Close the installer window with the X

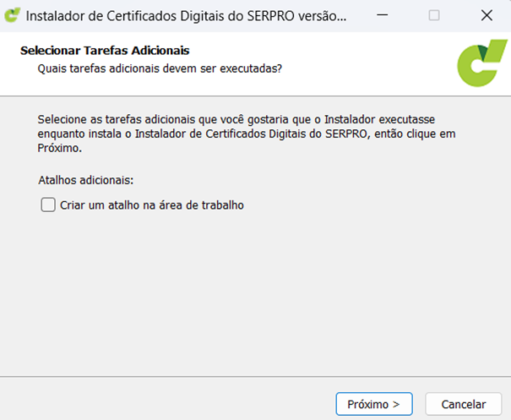click(487, 15)
